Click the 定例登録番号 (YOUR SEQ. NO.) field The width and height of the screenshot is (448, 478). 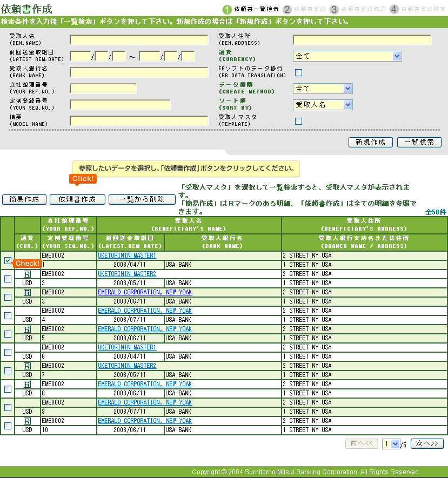pyautogui.click(x=120, y=105)
